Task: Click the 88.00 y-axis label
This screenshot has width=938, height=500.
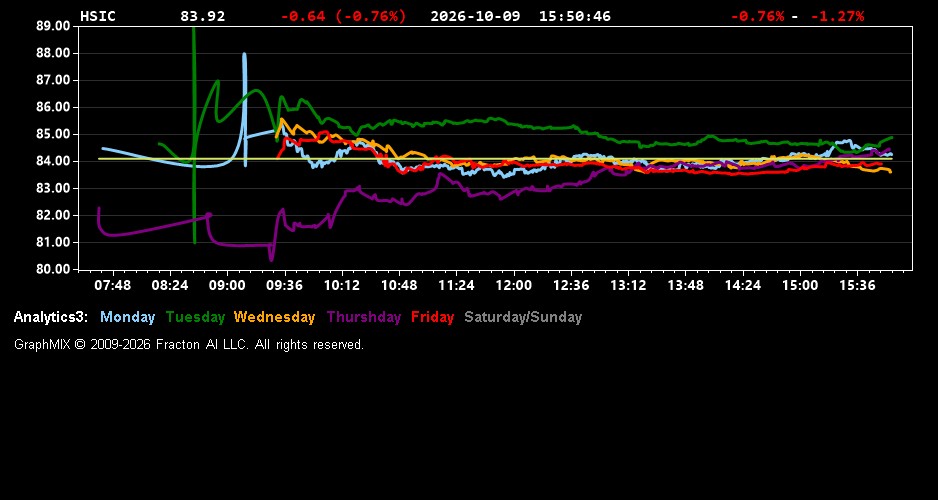Action: tap(53, 53)
